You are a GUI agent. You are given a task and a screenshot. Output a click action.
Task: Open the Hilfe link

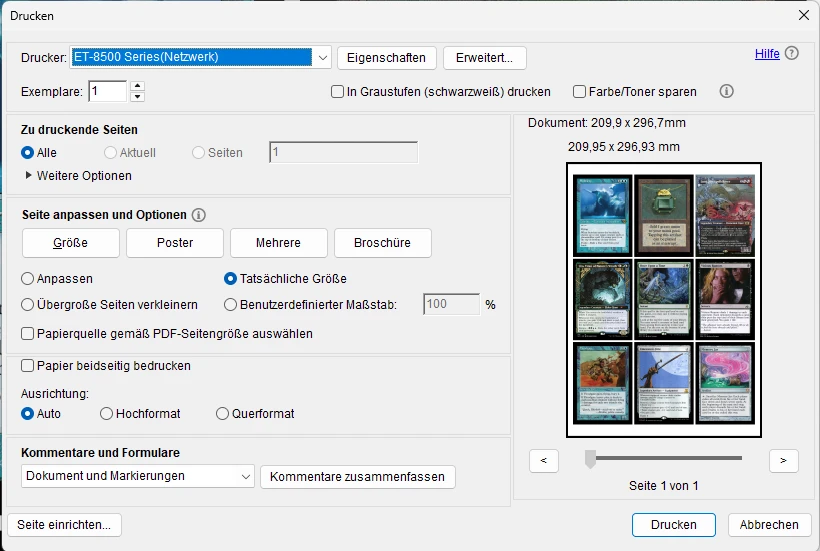pos(767,54)
